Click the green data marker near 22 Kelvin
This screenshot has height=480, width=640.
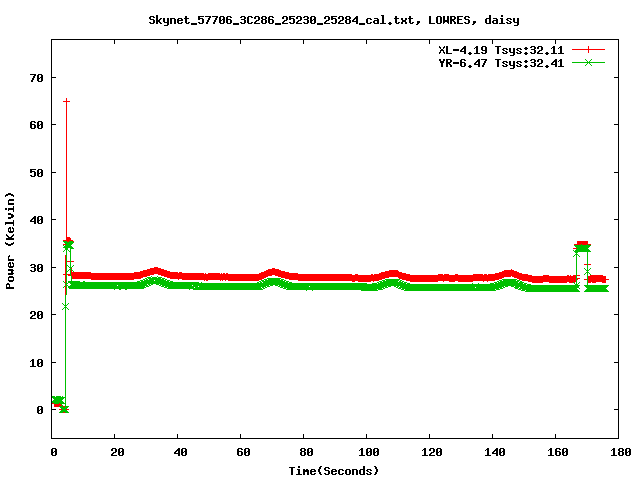(x=65, y=306)
